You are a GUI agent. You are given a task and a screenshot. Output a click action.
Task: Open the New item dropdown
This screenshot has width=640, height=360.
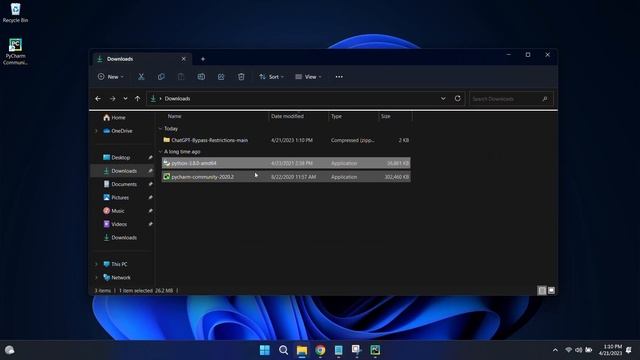pyautogui.click(x=111, y=77)
